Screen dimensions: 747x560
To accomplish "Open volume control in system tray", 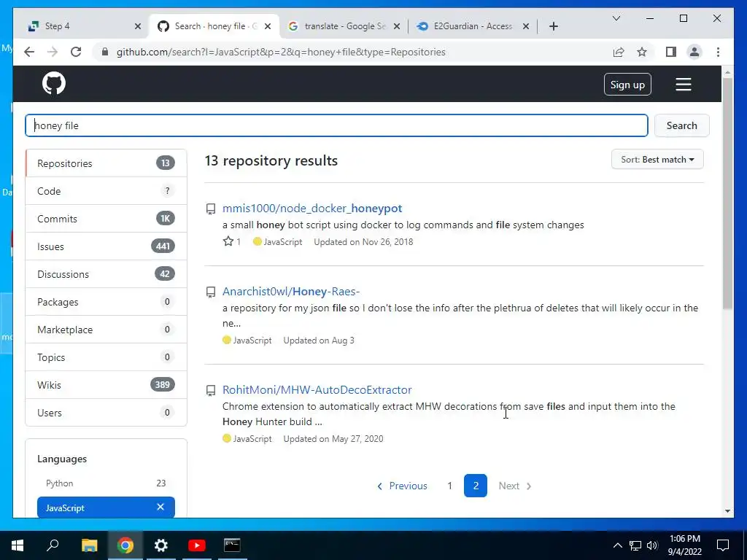I will click(x=653, y=545).
